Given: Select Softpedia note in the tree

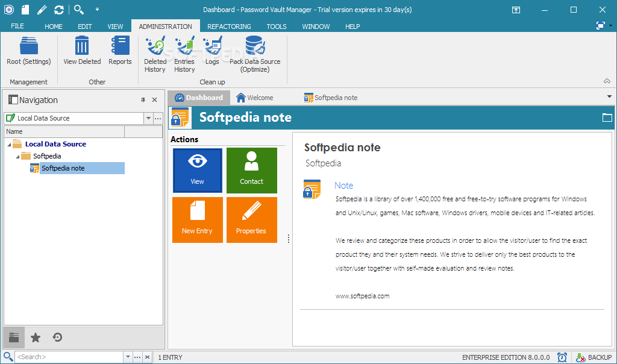Looking at the screenshot, I should pyautogui.click(x=63, y=168).
